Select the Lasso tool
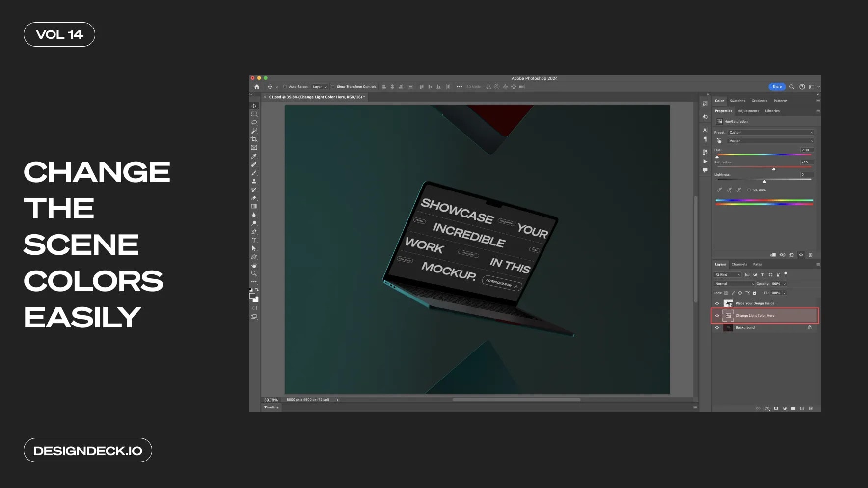This screenshot has height=488, width=868. point(254,123)
